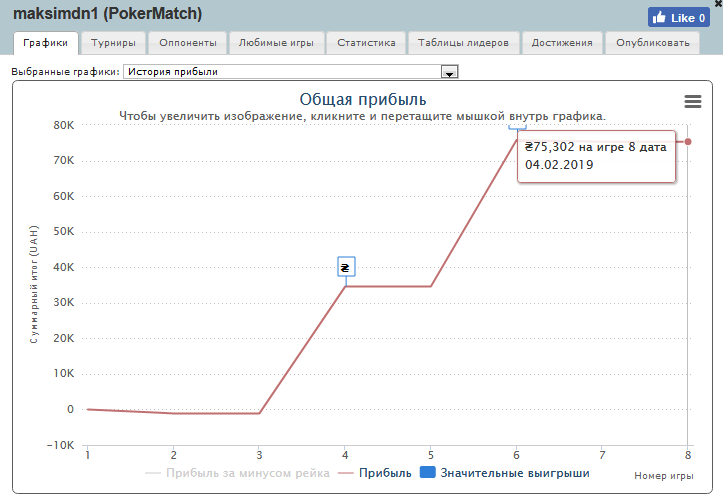This screenshot has height=496, width=723.
Task: Click the Выбранные графики label
Action: pyautogui.click(x=65, y=71)
